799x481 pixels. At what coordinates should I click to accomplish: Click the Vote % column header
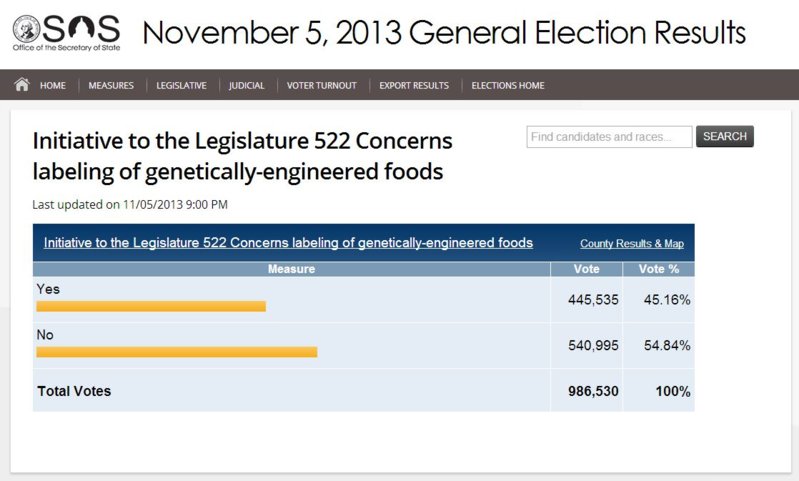coord(659,269)
